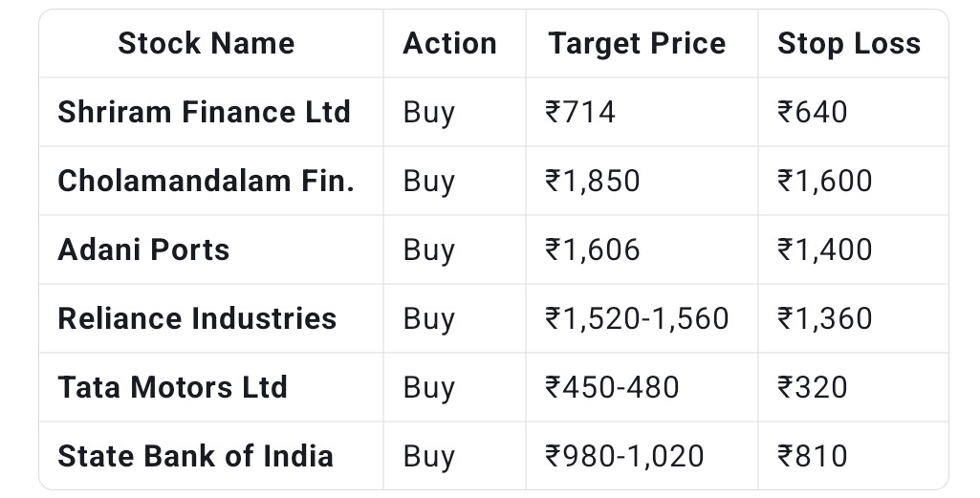Click the ₹714 target price

[x=580, y=112]
